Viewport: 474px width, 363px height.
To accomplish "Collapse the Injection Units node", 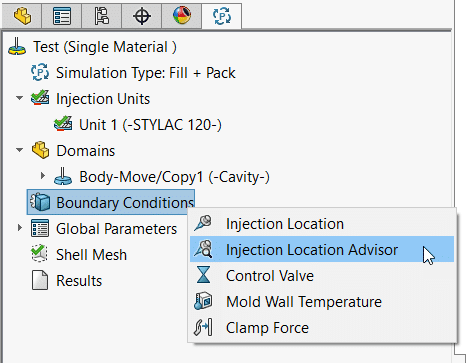I will [20, 98].
